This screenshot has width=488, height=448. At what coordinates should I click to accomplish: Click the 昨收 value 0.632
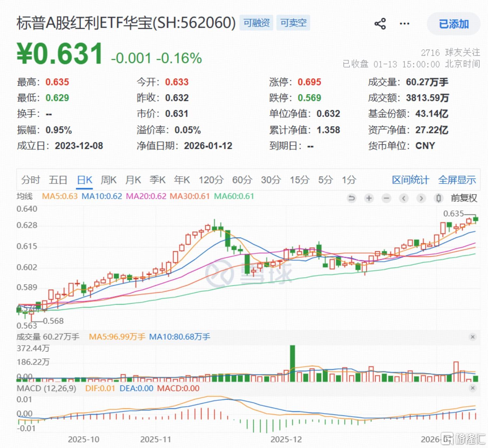pos(177,98)
